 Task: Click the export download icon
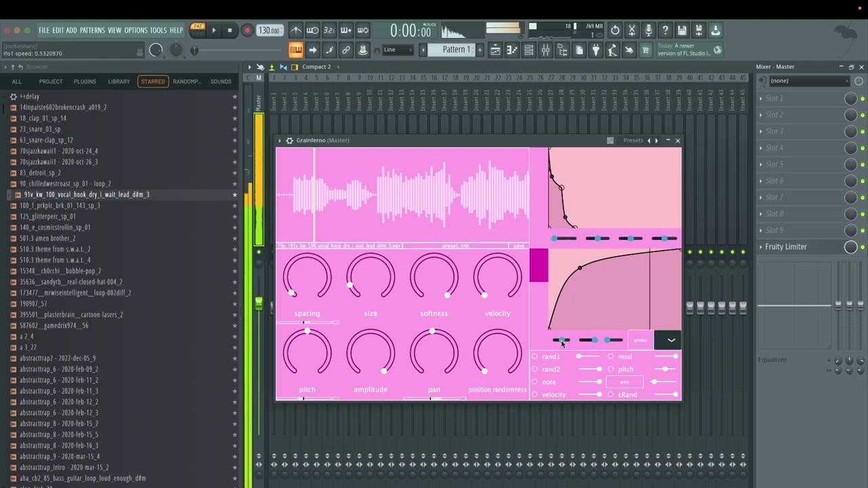tap(715, 30)
